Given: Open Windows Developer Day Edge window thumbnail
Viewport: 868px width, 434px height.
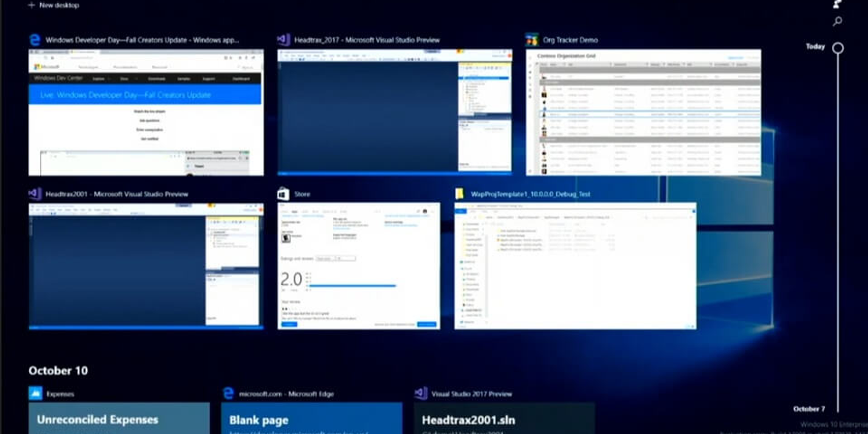Looking at the screenshot, I should tap(146, 112).
